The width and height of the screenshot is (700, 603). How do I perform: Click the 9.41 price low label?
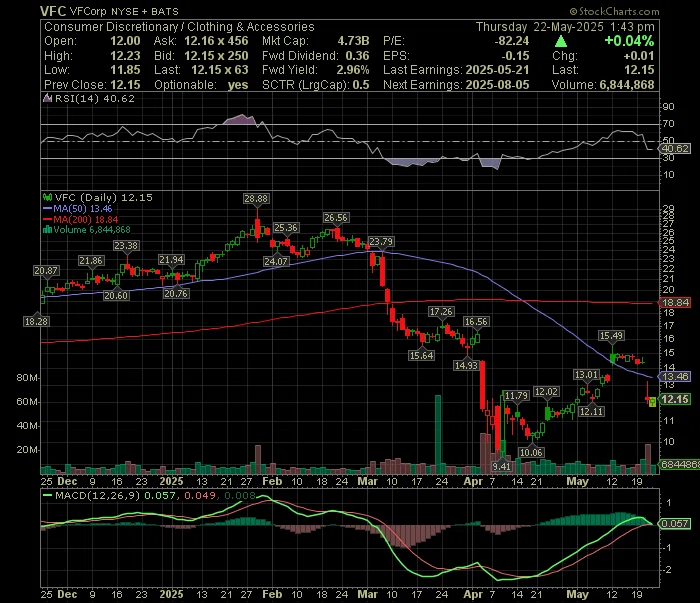point(501,466)
